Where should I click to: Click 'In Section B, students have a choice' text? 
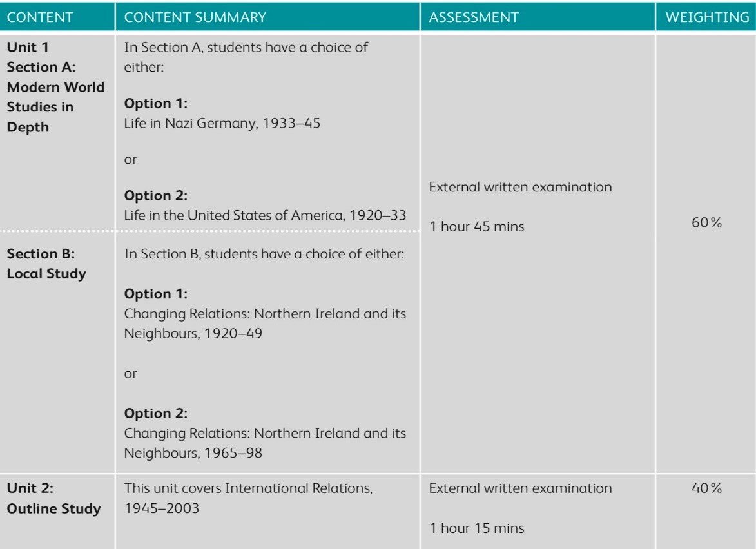click(264, 254)
